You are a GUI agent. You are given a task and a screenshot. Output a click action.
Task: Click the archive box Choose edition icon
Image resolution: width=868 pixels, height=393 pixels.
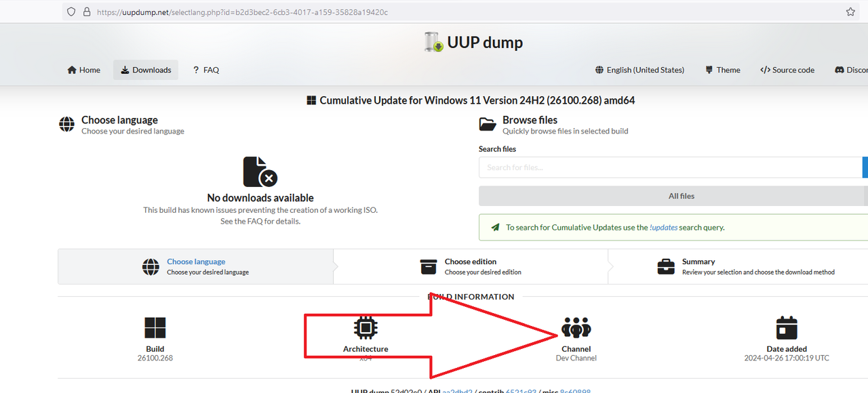point(429,266)
